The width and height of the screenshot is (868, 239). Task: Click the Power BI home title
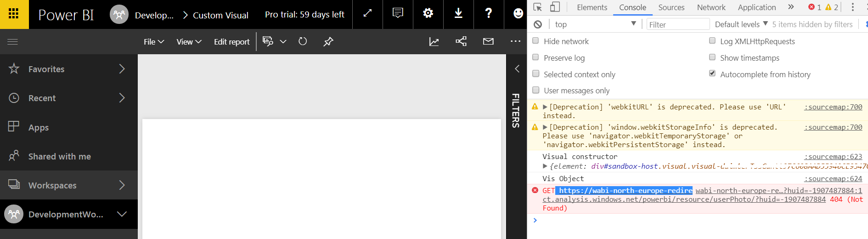[66, 15]
